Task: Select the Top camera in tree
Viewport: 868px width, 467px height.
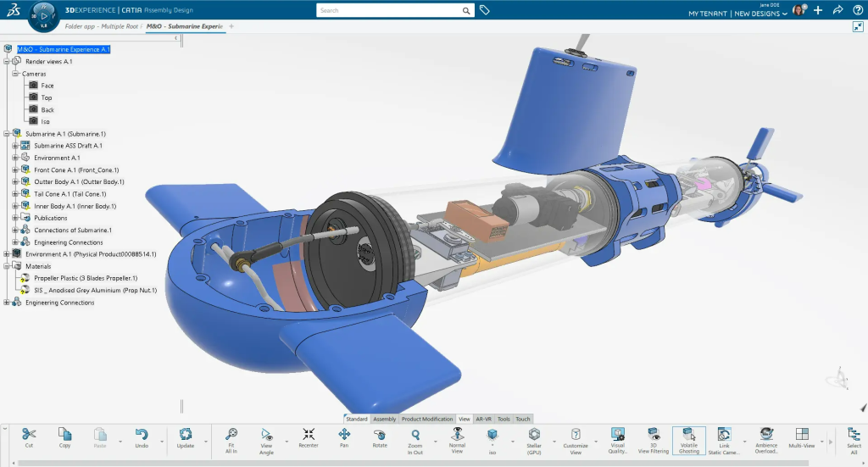Action: 47,97
